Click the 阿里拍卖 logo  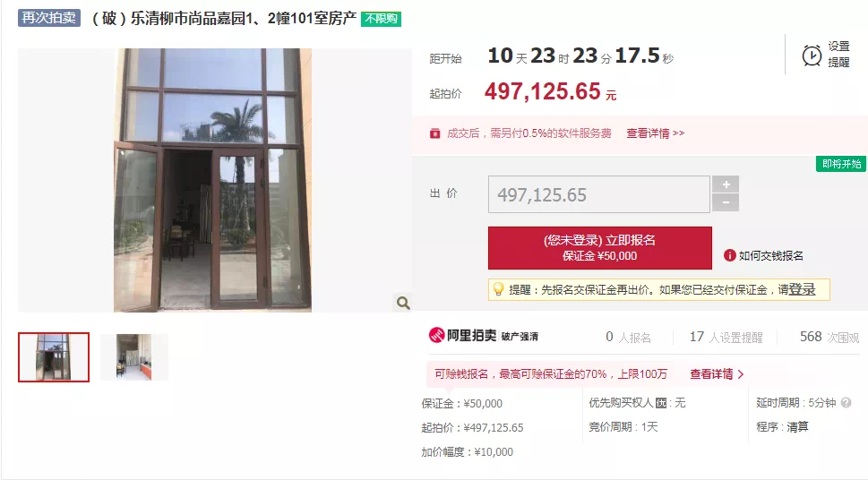coord(463,335)
